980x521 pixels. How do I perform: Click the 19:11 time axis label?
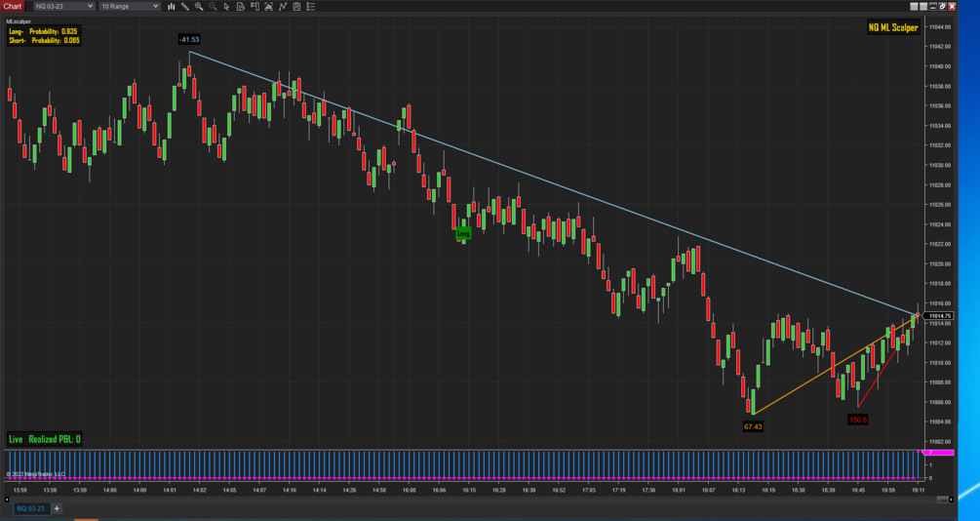point(918,491)
